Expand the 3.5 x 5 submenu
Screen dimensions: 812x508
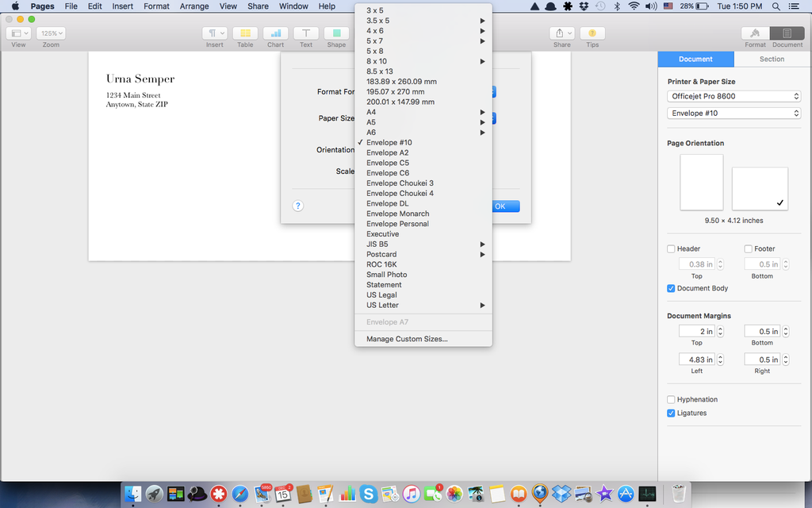coord(423,21)
